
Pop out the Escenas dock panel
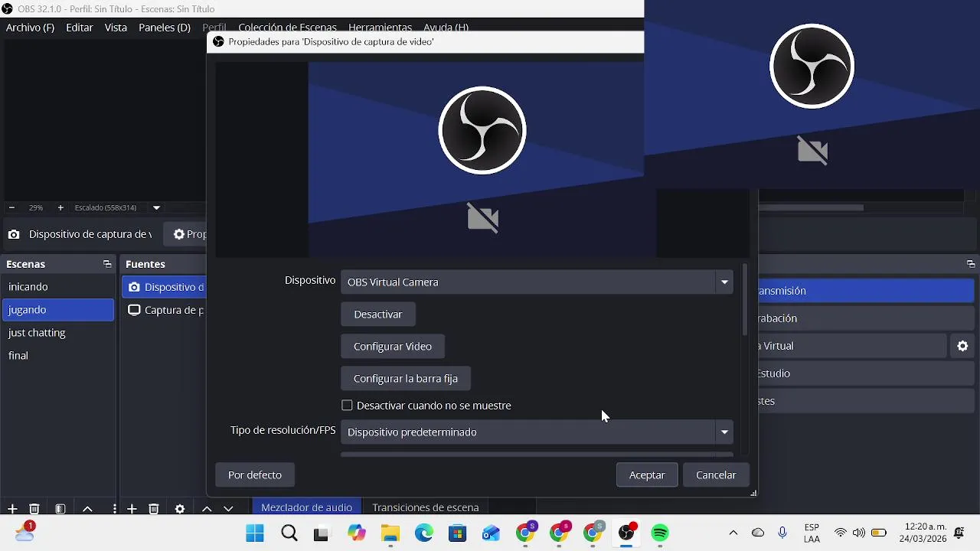point(107,264)
